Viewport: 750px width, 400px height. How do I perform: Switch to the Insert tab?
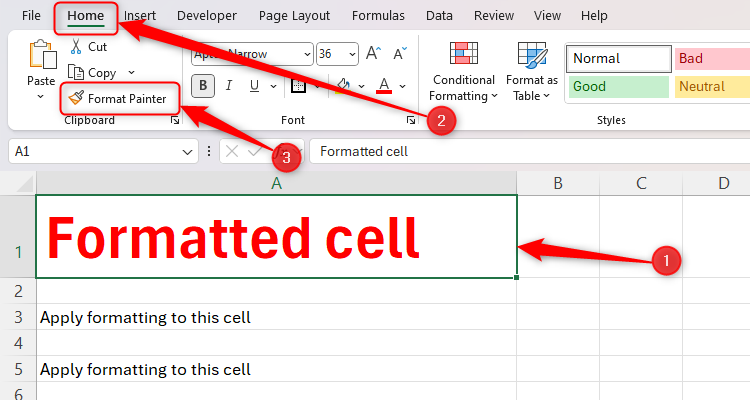coord(140,16)
